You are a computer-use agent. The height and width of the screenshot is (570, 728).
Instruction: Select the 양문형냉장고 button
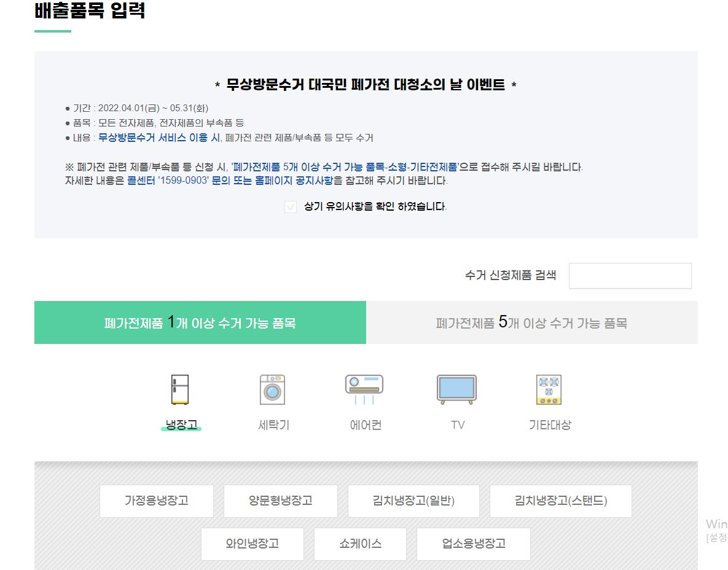tap(280, 501)
